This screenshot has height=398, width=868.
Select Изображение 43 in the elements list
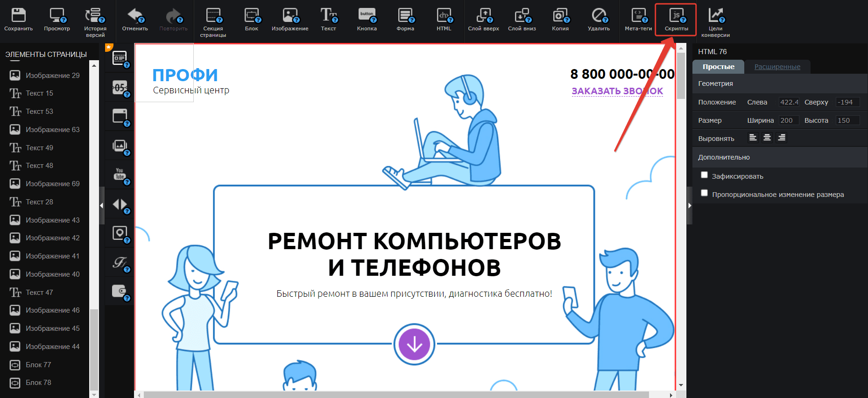[45, 220]
